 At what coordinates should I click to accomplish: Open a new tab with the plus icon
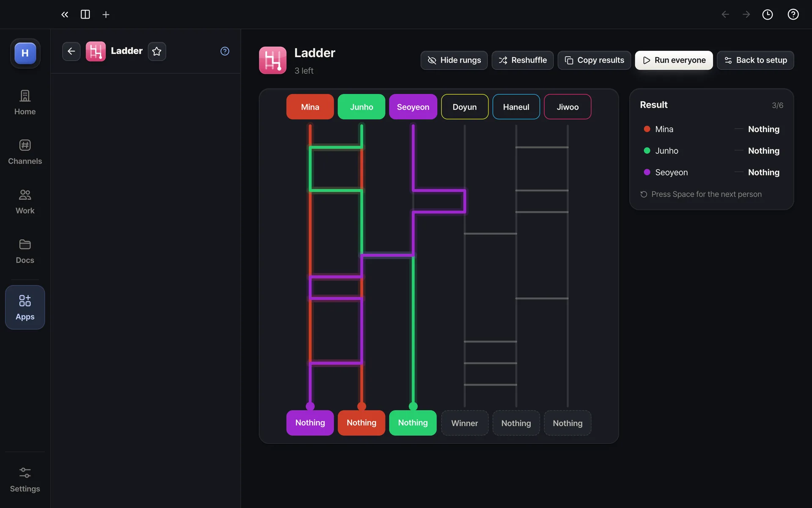point(106,14)
